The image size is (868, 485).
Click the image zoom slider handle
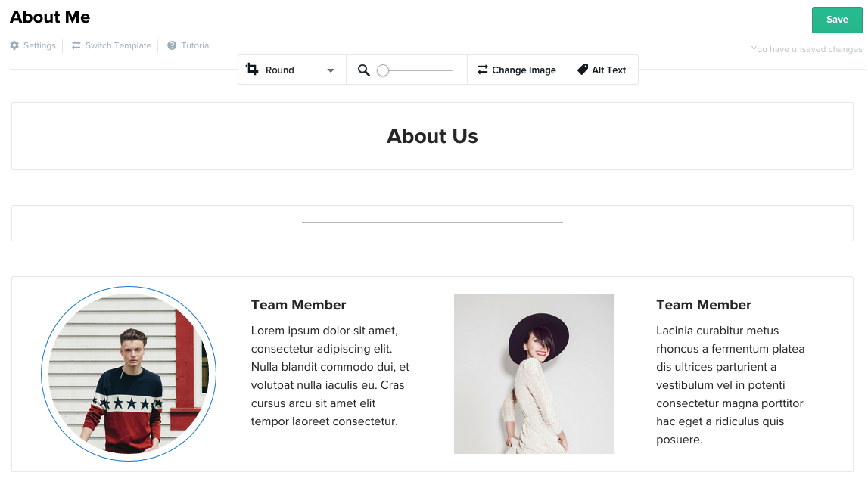[383, 70]
